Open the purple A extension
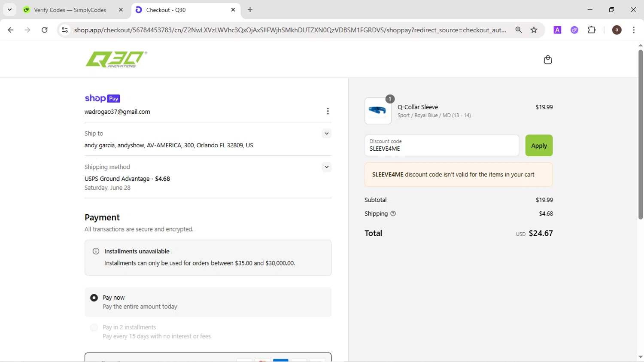Viewport: 644px width, 362px height. click(x=557, y=30)
